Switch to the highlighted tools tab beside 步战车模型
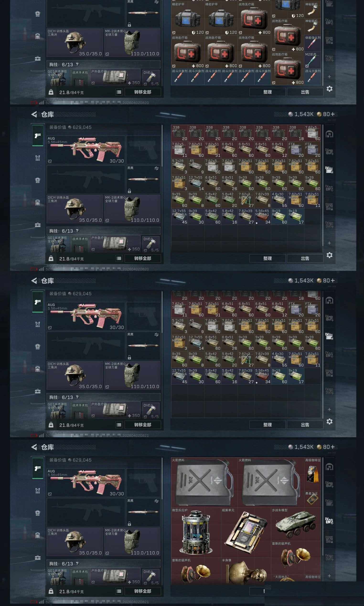 pyautogui.click(x=329, y=521)
